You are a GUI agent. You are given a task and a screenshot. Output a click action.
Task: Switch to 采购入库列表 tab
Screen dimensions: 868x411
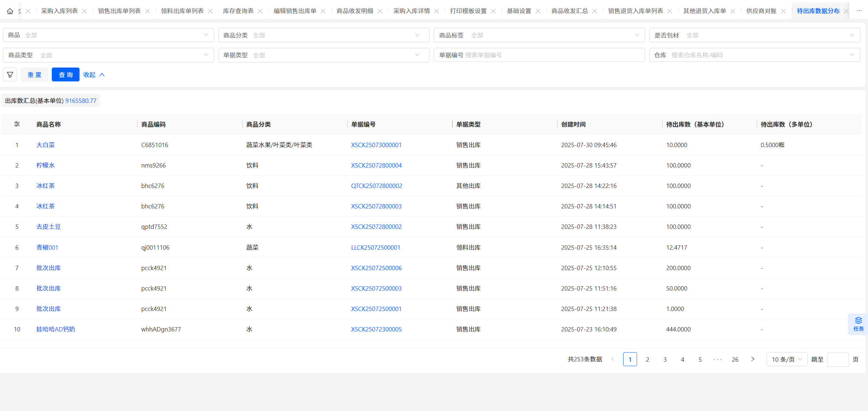pos(59,11)
